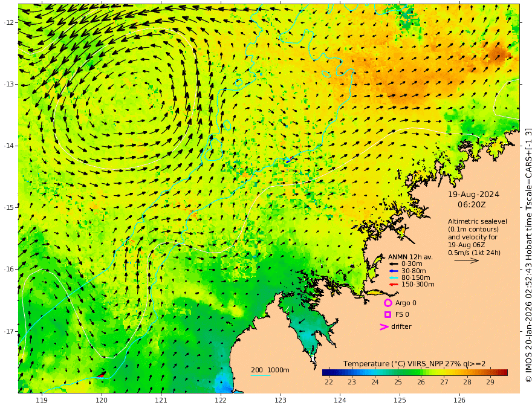Click the '19-Aug 06Z' caption line

465,245
